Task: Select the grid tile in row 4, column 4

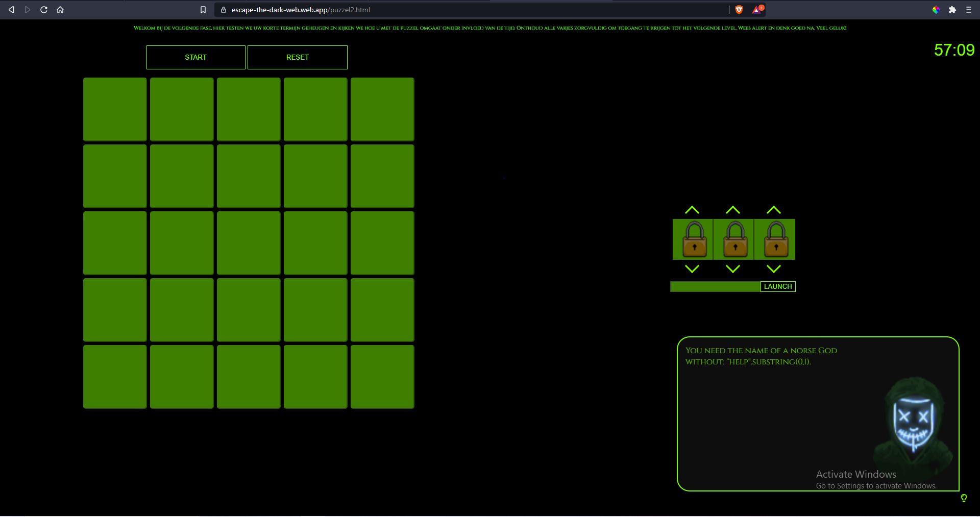Action: point(315,310)
